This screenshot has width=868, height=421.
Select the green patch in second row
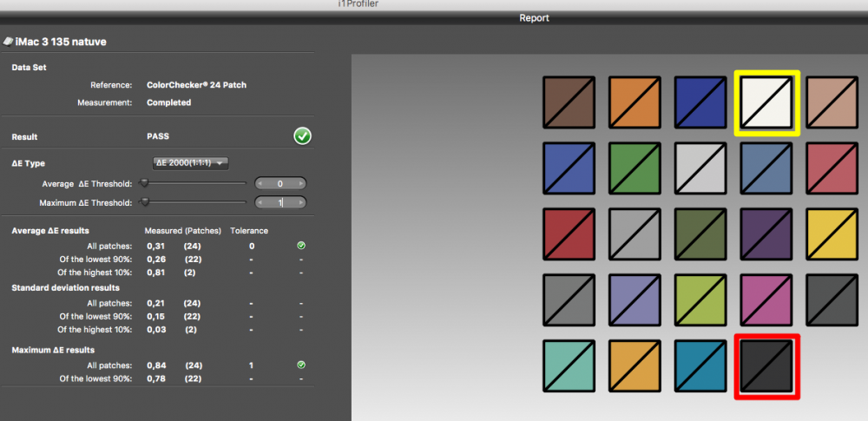coord(635,168)
